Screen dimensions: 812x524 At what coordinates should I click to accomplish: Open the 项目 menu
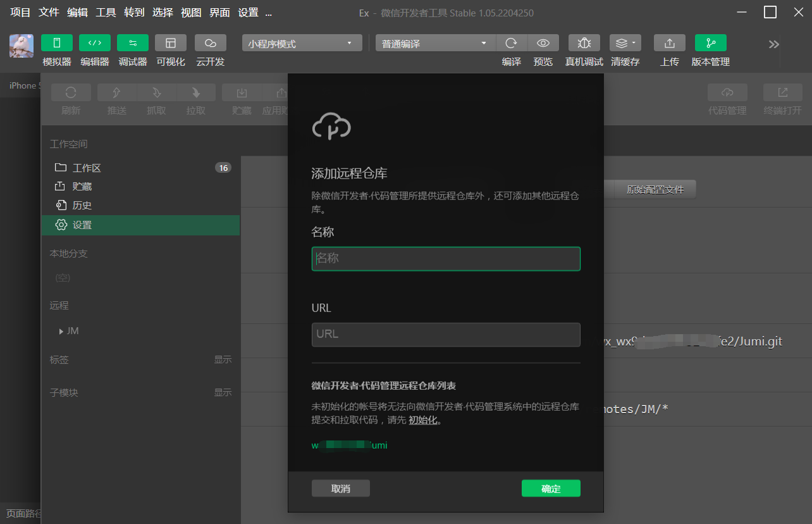20,12
